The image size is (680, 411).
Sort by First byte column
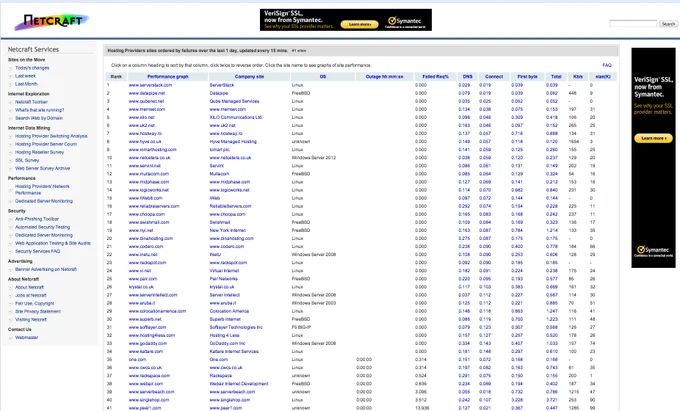[x=527, y=77]
